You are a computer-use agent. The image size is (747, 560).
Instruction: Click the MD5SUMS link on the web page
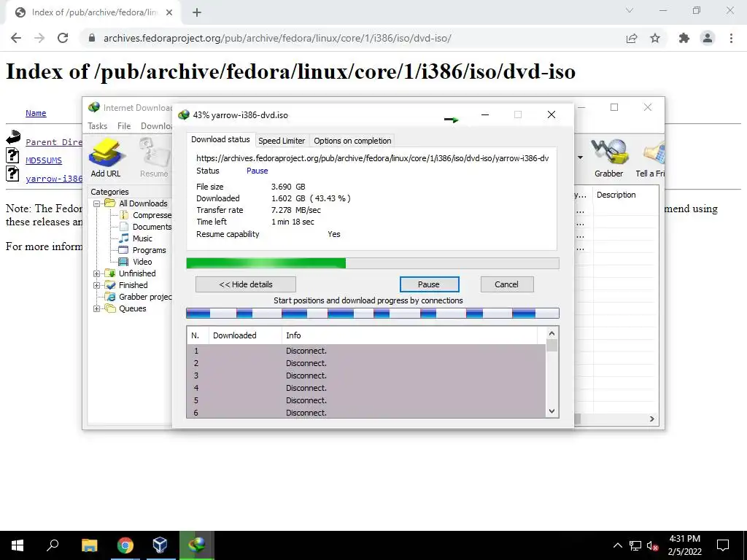click(44, 160)
